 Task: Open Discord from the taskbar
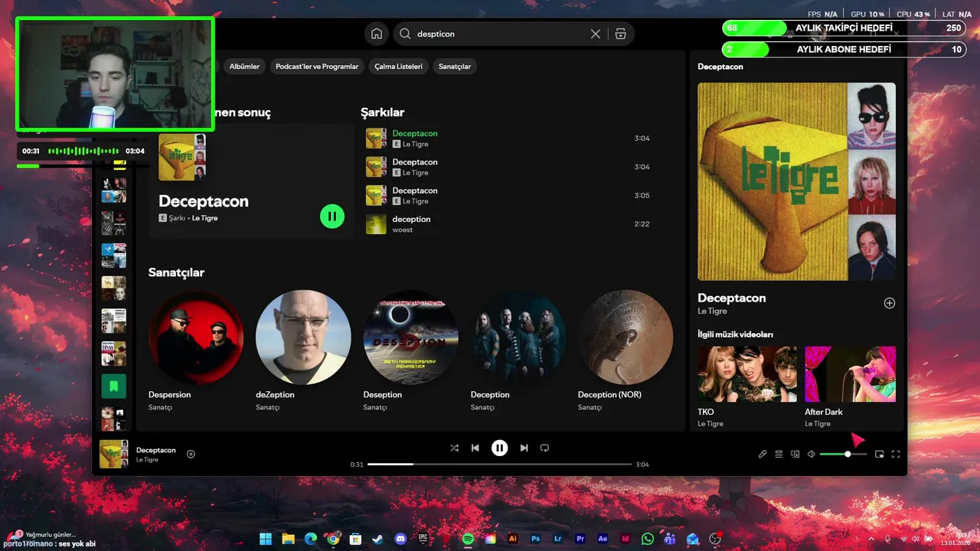pyautogui.click(x=400, y=539)
